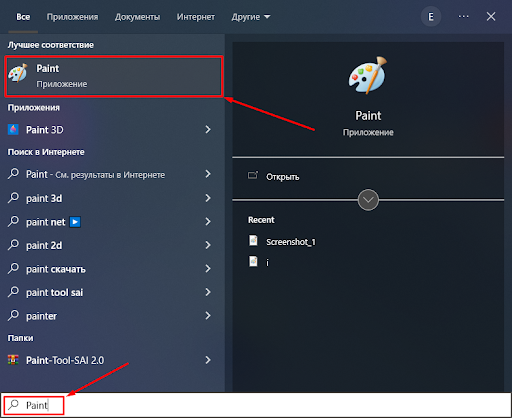This screenshot has height=418, width=512.
Task: Click the paint скачать web suggestion
Action: coord(110,269)
